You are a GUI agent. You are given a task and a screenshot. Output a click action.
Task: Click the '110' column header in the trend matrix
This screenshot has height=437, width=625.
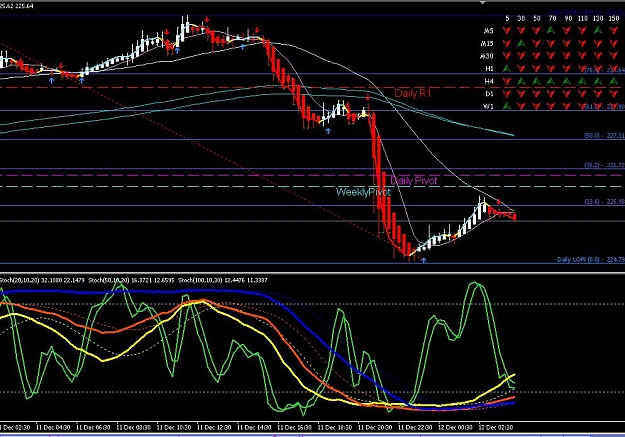(x=583, y=18)
